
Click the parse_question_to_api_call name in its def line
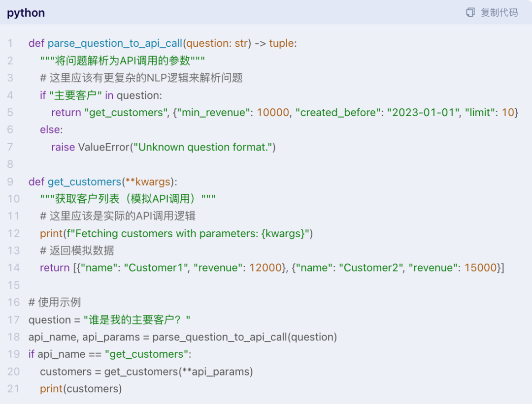[x=115, y=43]
